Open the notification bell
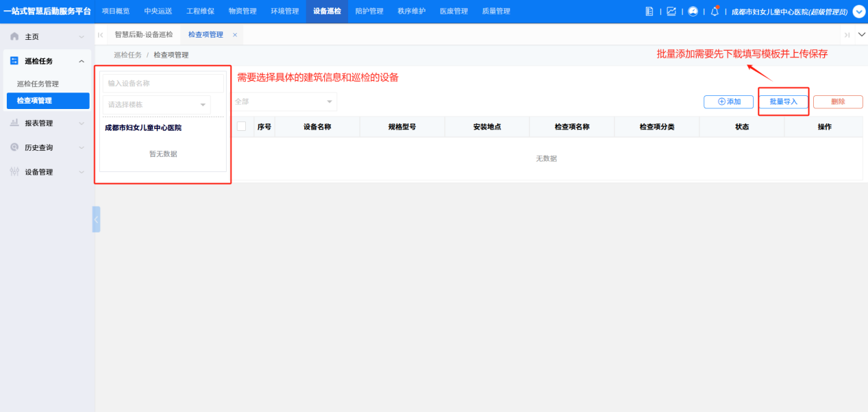 pos(715,12)
